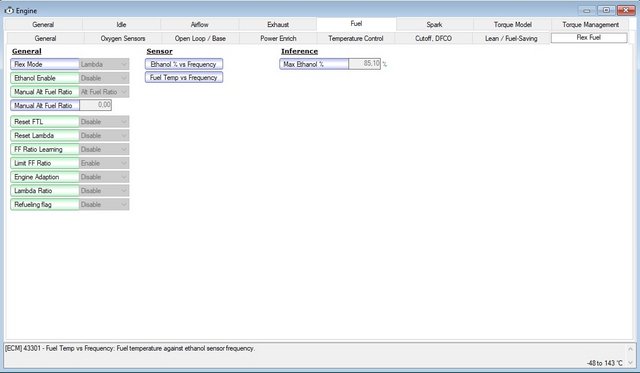
Task: Click the Lambda Ratio label
Action: click(x=44, y=191)
